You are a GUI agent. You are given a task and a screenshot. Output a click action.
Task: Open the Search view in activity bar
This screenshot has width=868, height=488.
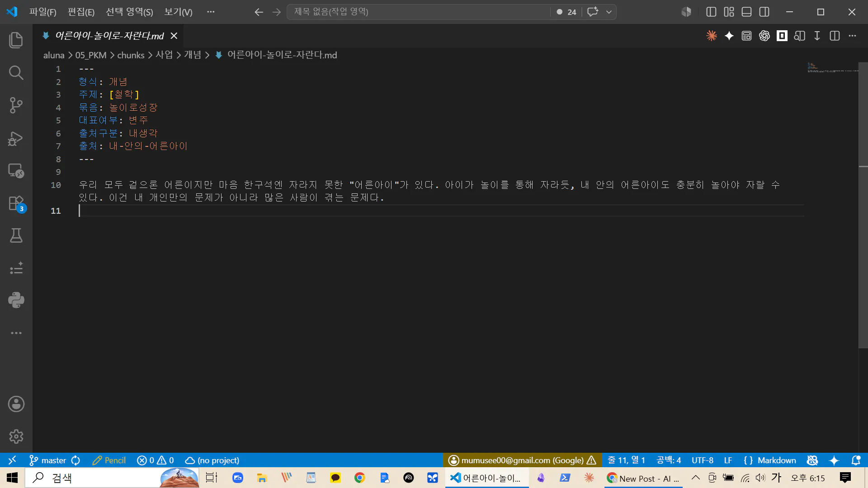click(x=16, y=72)
